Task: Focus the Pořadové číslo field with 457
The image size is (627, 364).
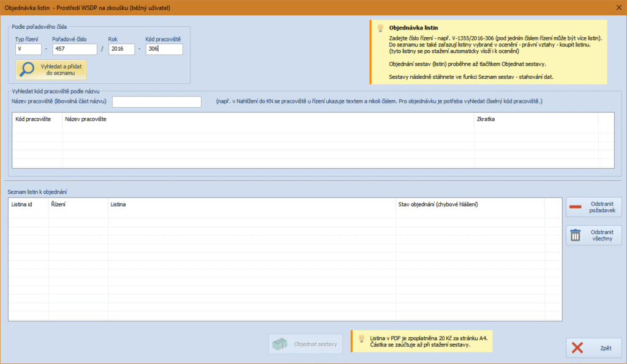Action: tap(74, 49)
